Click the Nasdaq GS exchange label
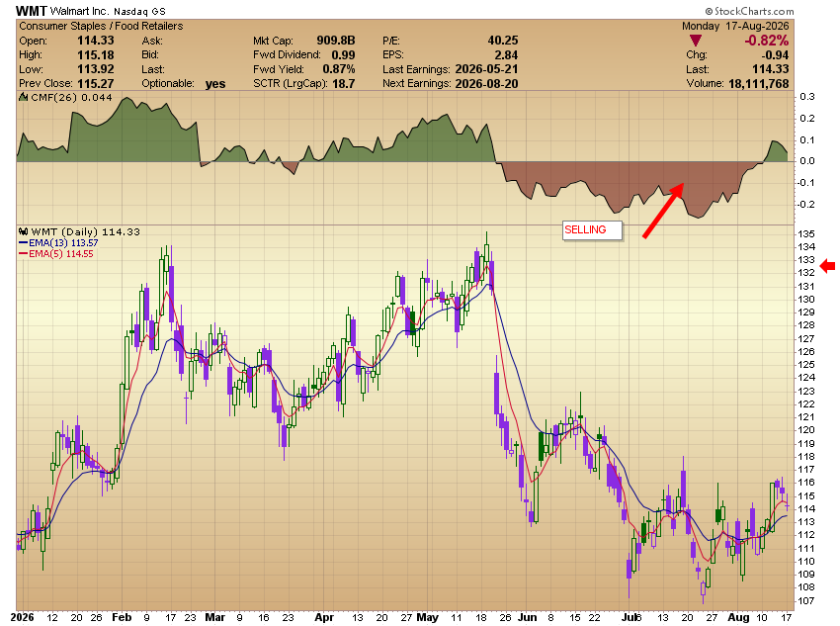This screenshot has height=626, width=840. point(139,11)
